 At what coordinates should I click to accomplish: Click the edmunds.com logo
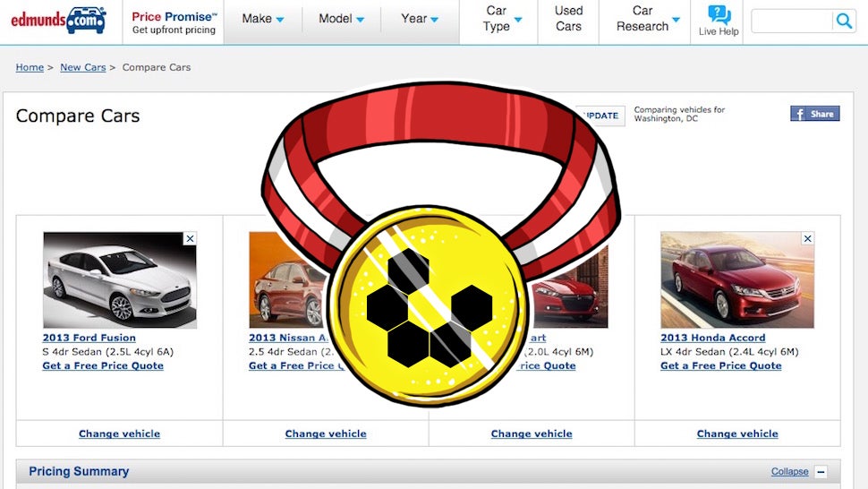[58, 21]
